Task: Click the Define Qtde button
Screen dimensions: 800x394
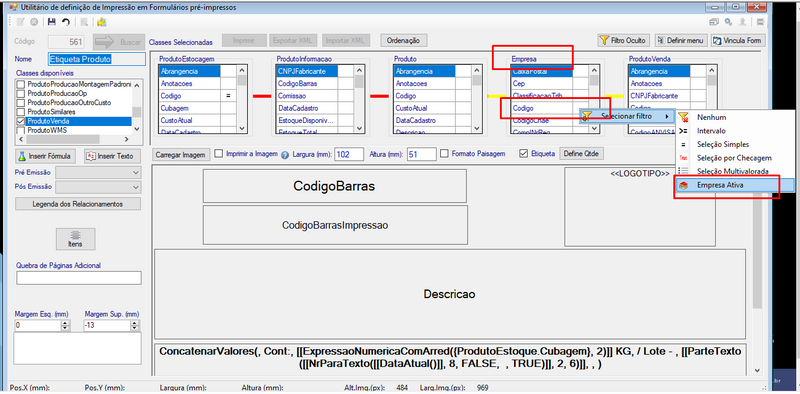Action: (582, 154)
